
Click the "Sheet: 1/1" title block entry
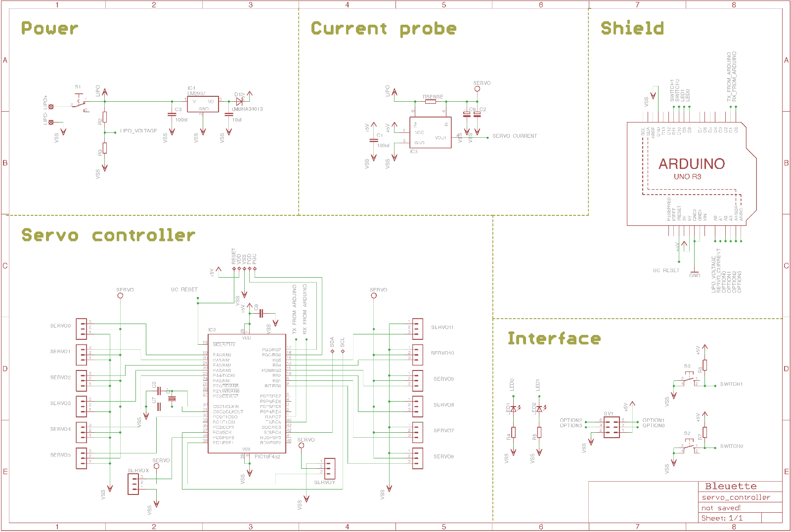coord(722,518)
